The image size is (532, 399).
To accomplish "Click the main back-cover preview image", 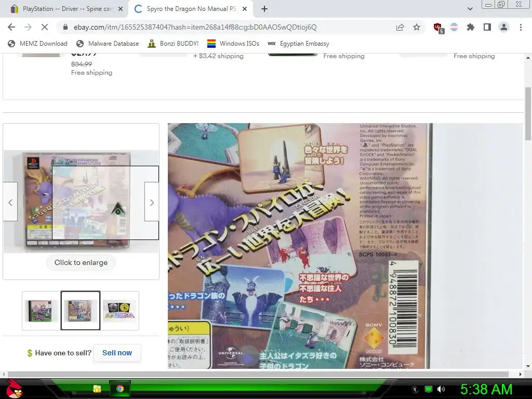I will click(x=81, y=202).
